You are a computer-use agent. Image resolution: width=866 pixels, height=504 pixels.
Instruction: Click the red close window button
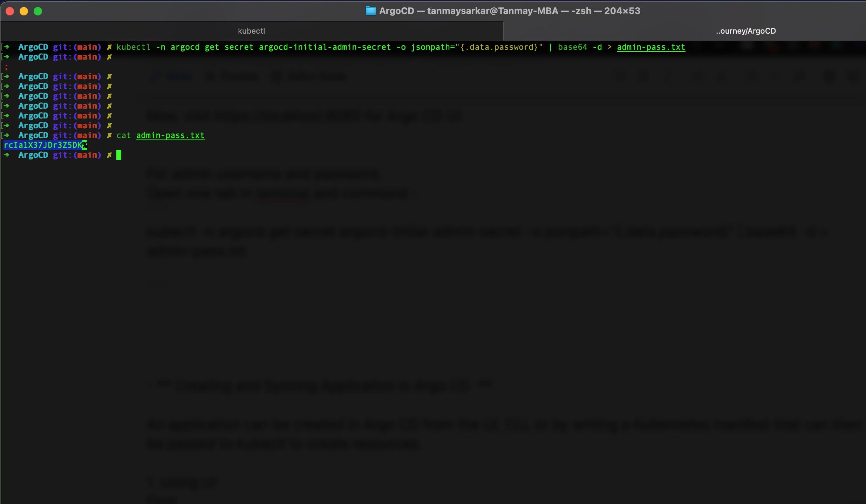10,11
